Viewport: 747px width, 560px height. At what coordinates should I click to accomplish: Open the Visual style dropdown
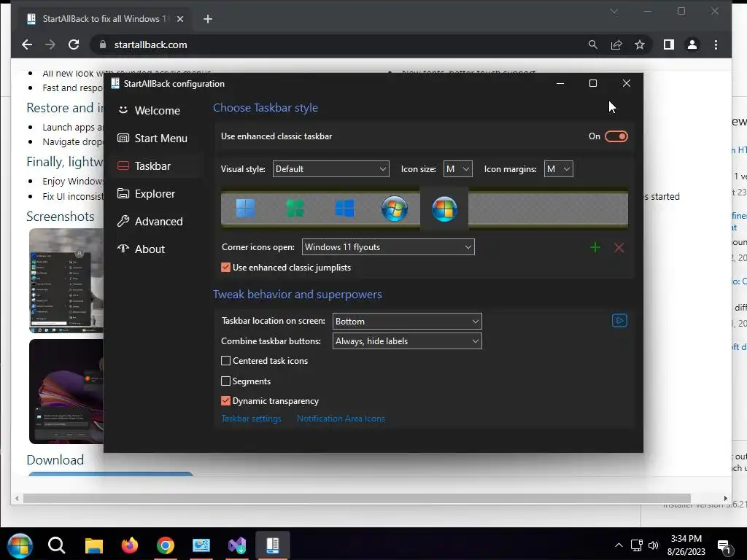[x=330, y=169]
